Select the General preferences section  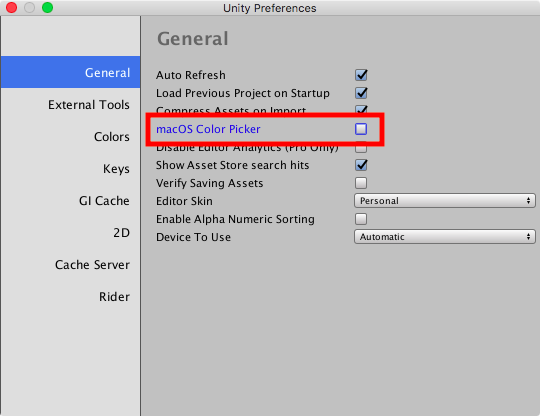point(71,72)
